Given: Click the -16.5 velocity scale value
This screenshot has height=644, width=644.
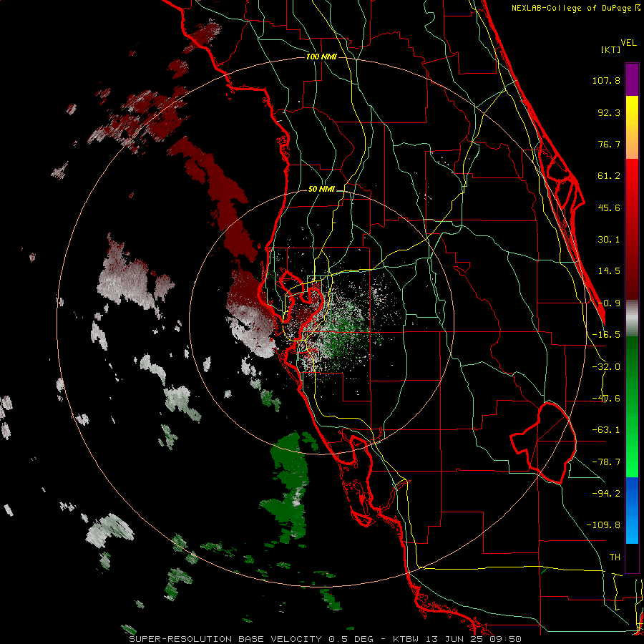Looking at the screenshot, I should click(606, 335).
